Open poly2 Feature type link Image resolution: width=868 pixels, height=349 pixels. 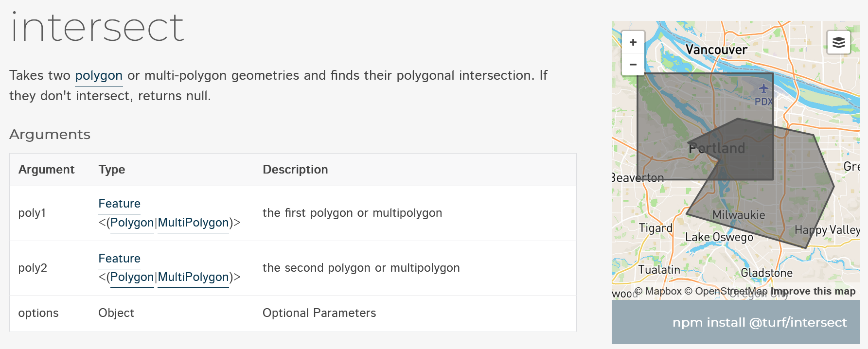point(119,259)
